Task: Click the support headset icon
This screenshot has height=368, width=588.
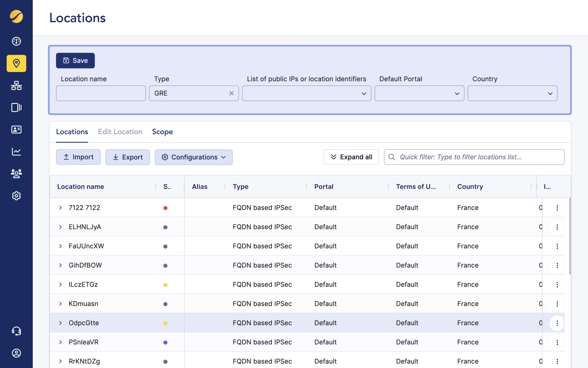Action: [16, 331]
